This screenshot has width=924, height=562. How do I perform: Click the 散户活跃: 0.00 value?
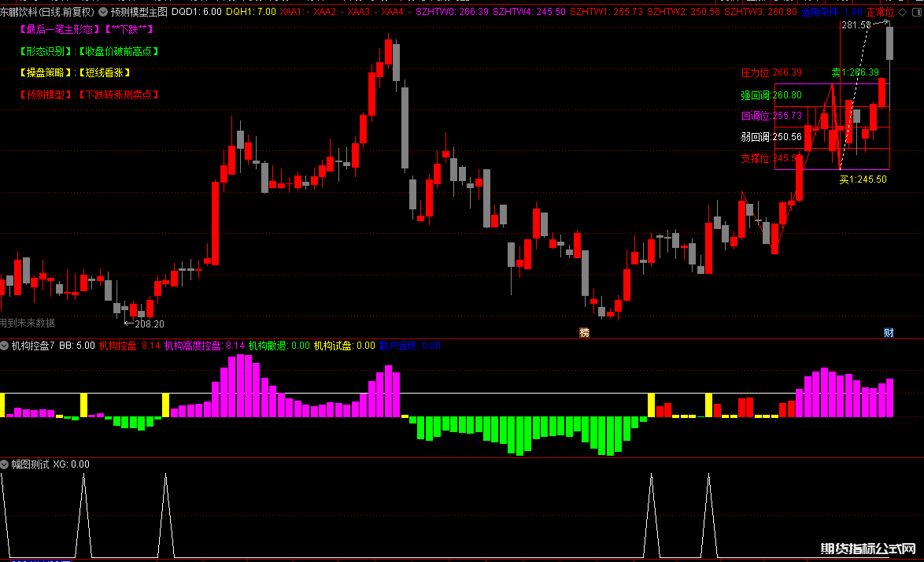click(x=410, y=346)
